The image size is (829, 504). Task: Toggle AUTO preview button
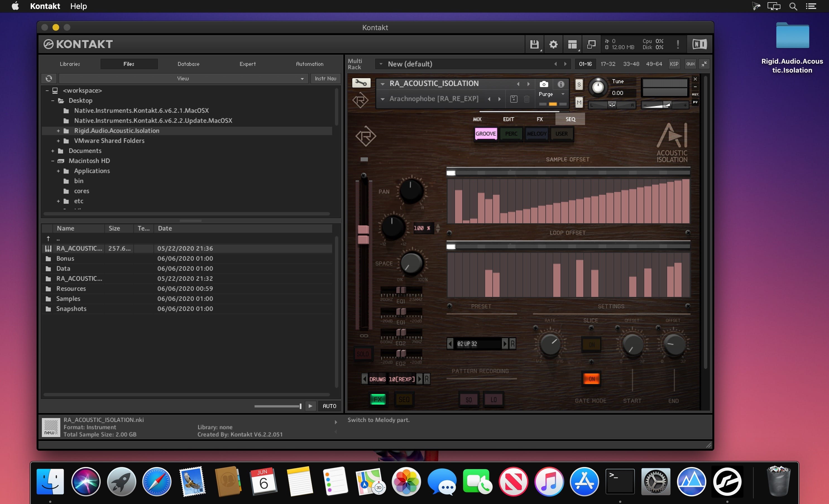pyautogui.click(x=329, y=406)
